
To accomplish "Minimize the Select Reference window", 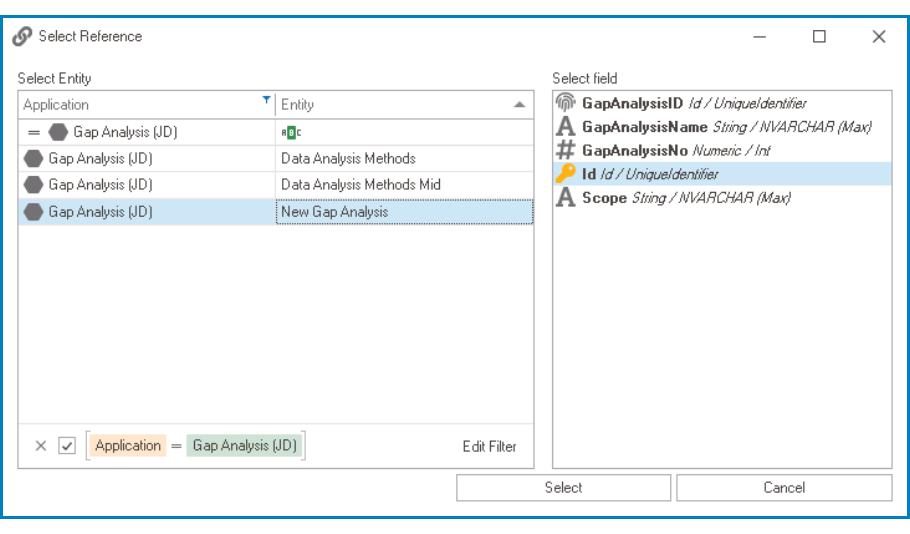I will click(x=760, y=37).
